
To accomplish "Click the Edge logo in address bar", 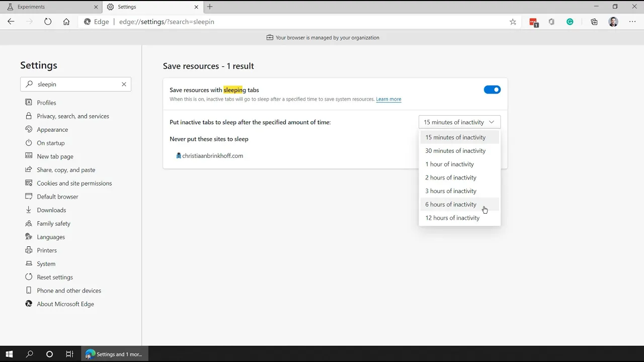I will tap(88, 22).
